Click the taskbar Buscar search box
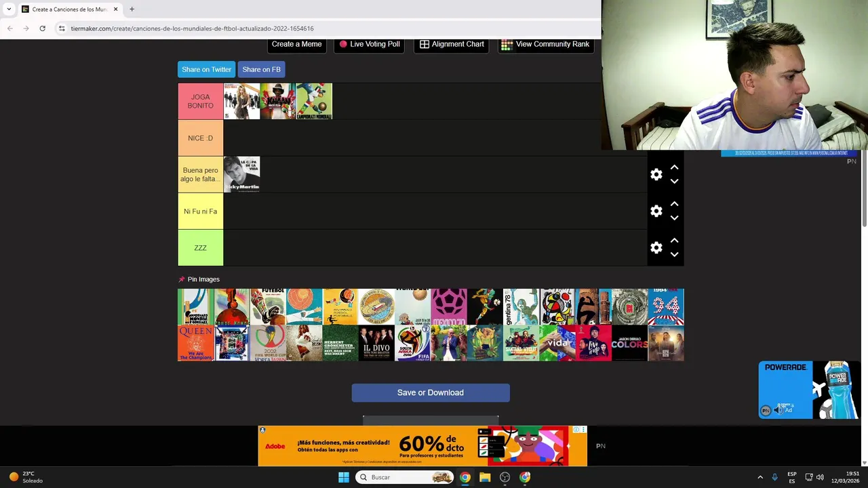The image size is (868, 488). pyautogui.click(x=405, y=477)
